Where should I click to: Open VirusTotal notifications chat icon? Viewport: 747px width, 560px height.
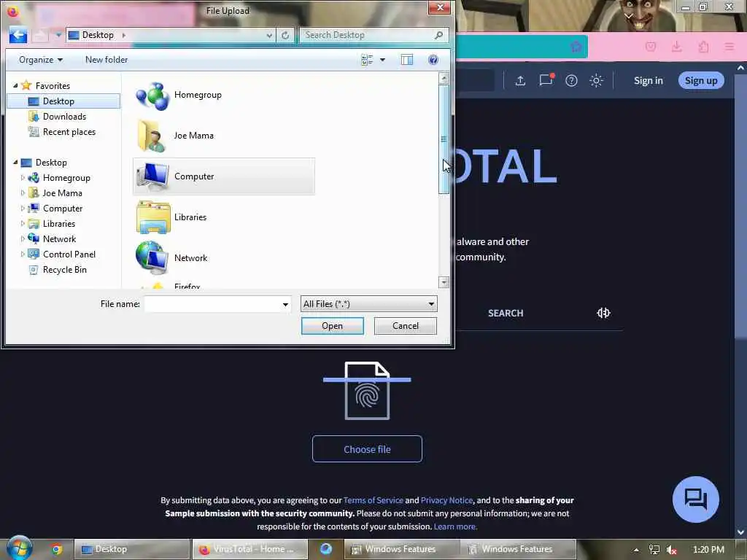(x=546, y=79)
